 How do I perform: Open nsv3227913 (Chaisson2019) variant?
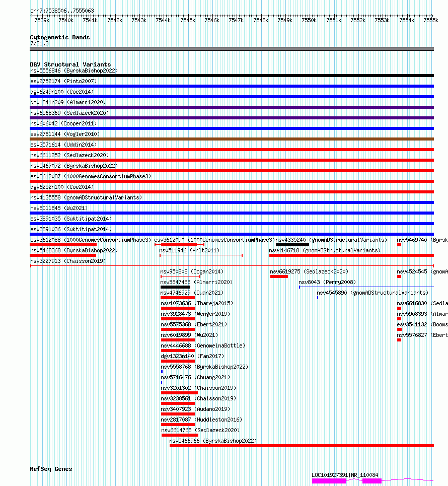(x=232, y=266)
